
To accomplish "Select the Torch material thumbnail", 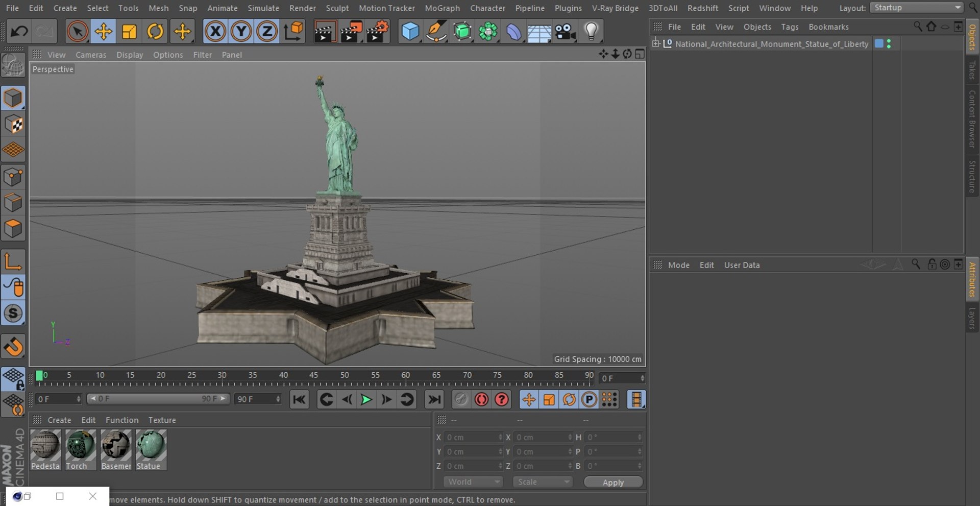I will tap(81, 450).
